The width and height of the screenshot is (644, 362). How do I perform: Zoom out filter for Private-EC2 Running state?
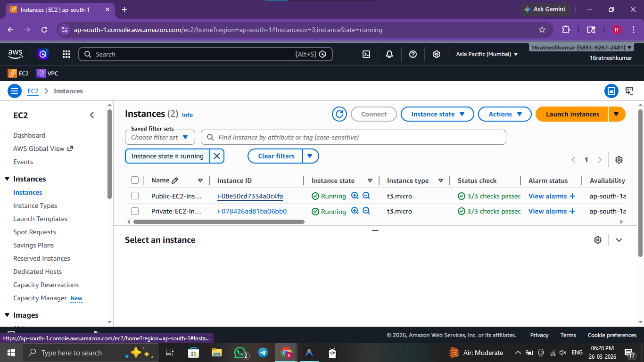366,211
